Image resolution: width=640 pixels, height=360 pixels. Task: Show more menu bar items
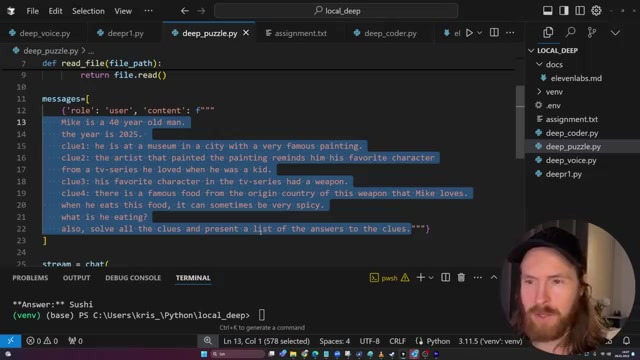tap(149, 11)
